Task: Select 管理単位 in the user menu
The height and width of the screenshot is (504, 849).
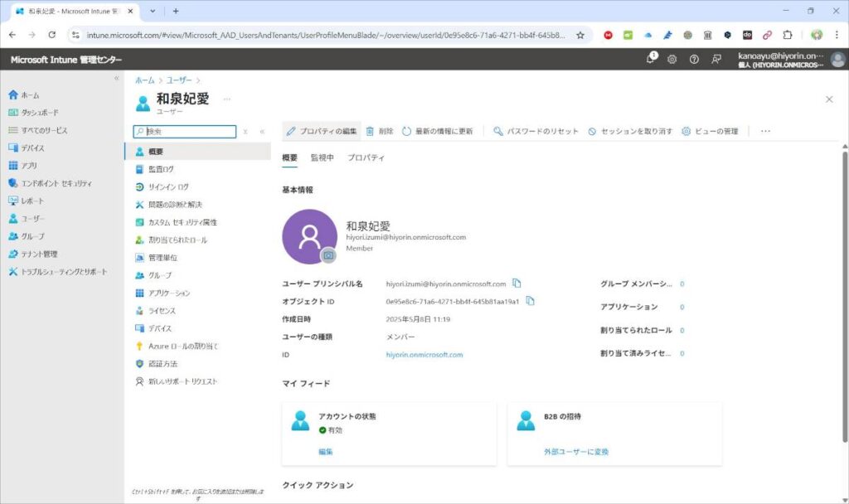Action: [x=197, y=258]
